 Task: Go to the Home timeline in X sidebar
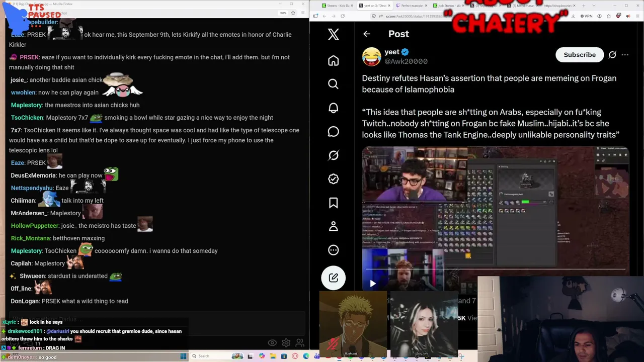tap(333, 61)
